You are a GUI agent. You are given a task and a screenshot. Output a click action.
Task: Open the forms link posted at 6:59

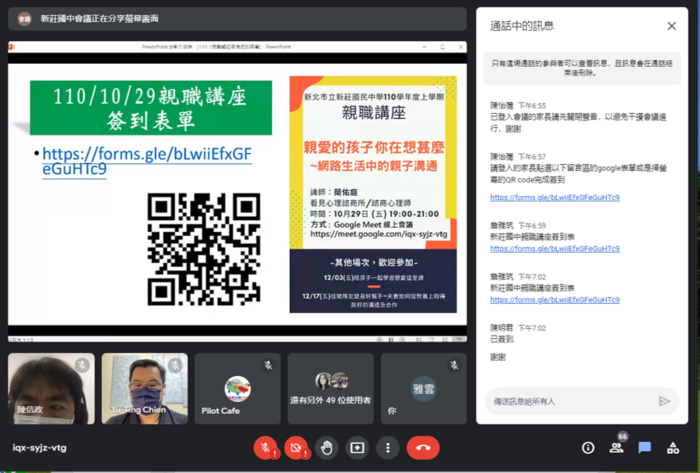pos(555,249)
